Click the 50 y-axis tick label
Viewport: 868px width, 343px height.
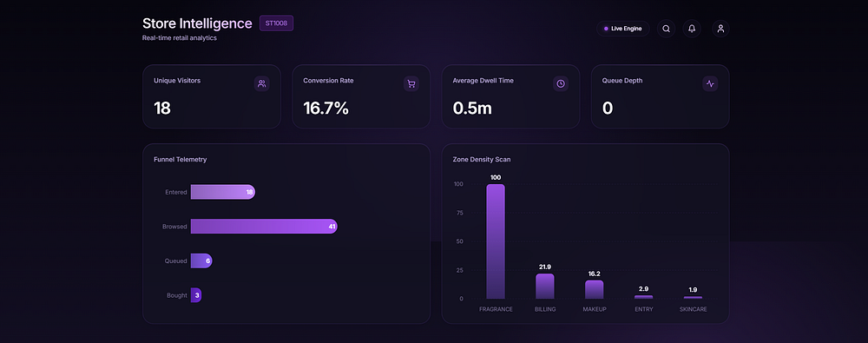tap(459, 241)
